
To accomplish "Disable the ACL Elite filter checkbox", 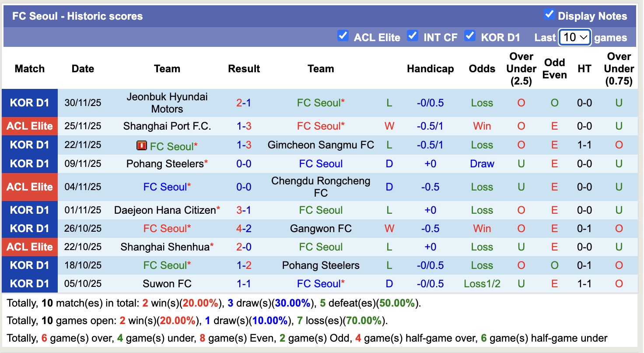I will pos(343,36).
